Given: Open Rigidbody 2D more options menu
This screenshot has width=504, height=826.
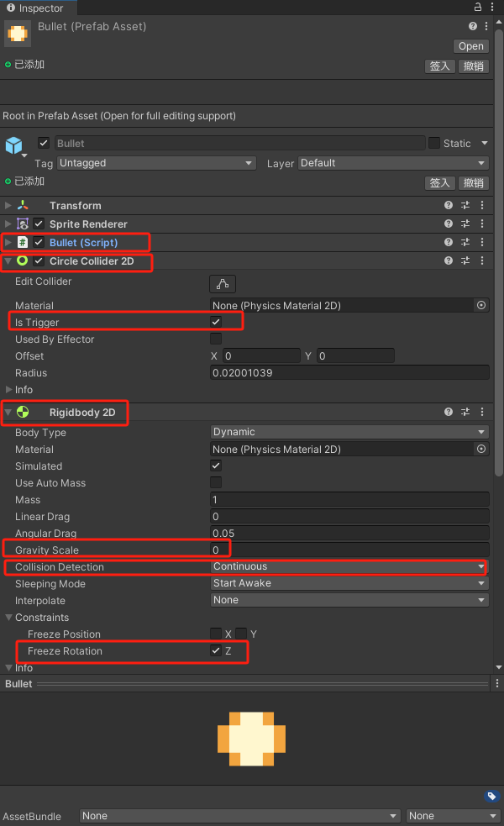Looking at the screenshot, I should (482, 412).
